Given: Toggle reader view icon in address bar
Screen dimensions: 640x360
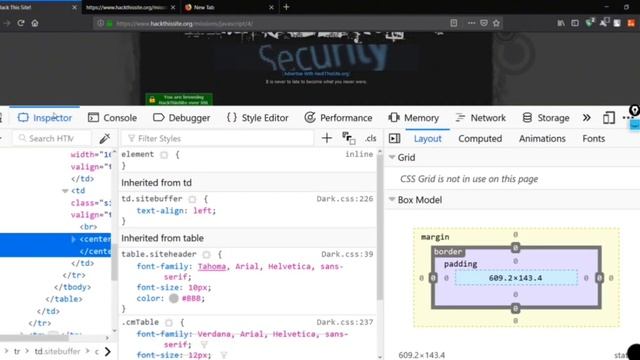Looking at the screenshot, I should click(453, 23).
